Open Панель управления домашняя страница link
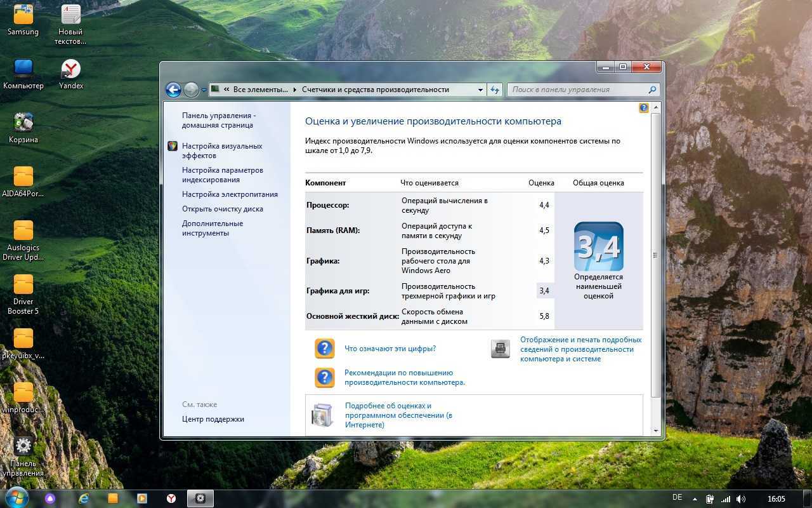Screen dimensions: 812x508 pos(219,120)
